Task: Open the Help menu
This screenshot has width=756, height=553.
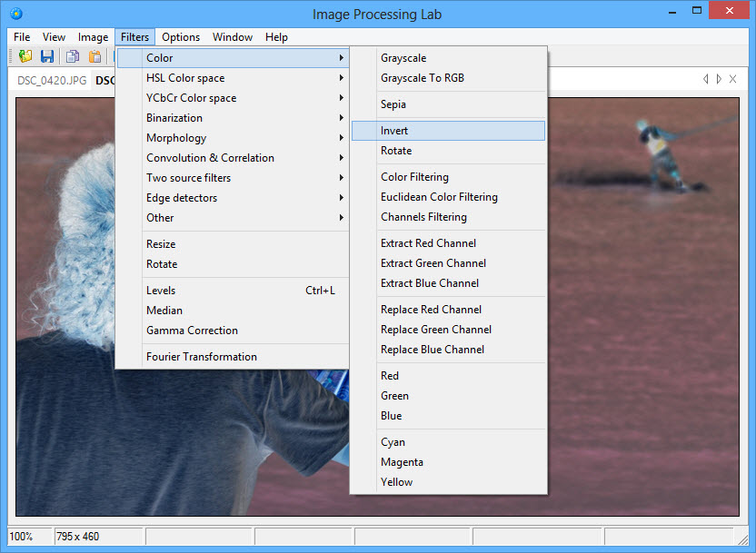Action: coord(276,37)
